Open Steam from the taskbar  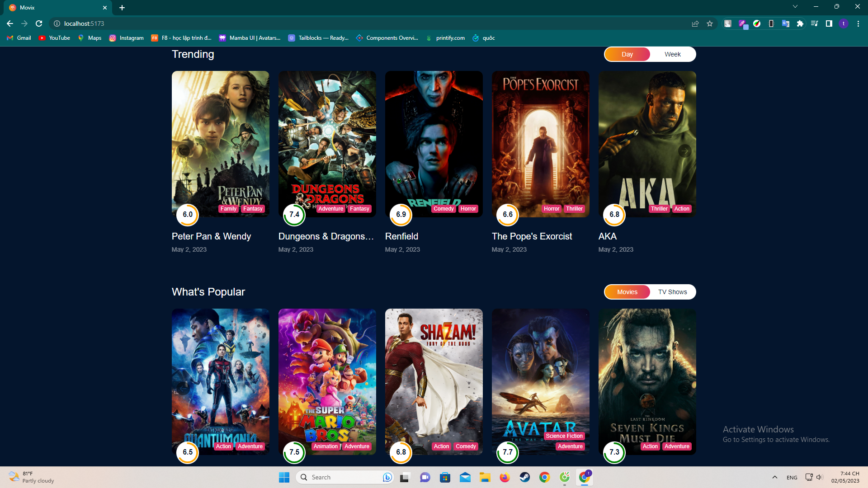525,477
